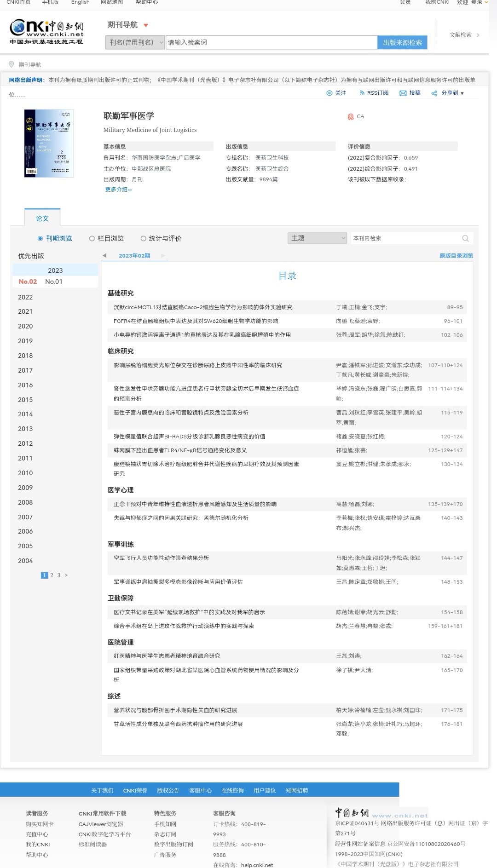Open 原版目录浏览 link
Screen dimensions: 497x868
coord(456,256)
